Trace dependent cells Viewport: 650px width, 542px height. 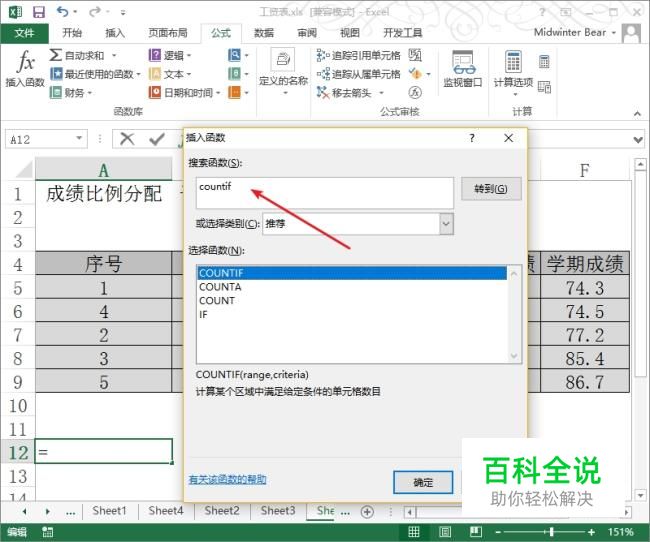359,74
